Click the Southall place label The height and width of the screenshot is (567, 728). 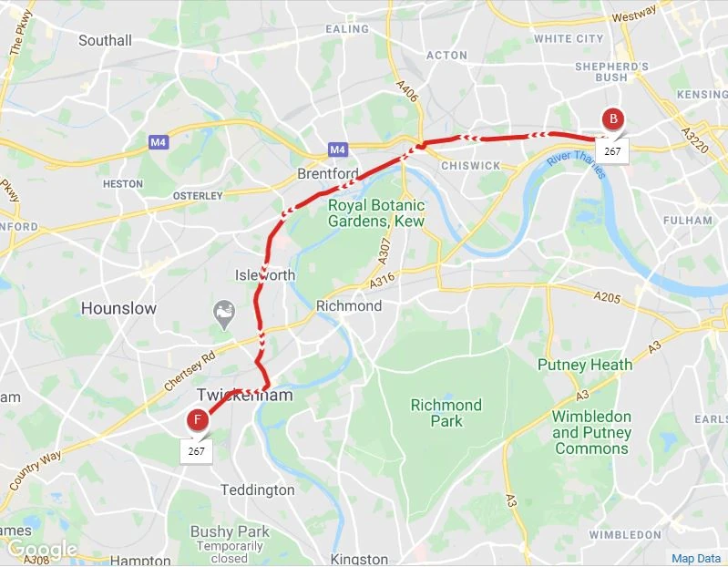click(105, 40)
